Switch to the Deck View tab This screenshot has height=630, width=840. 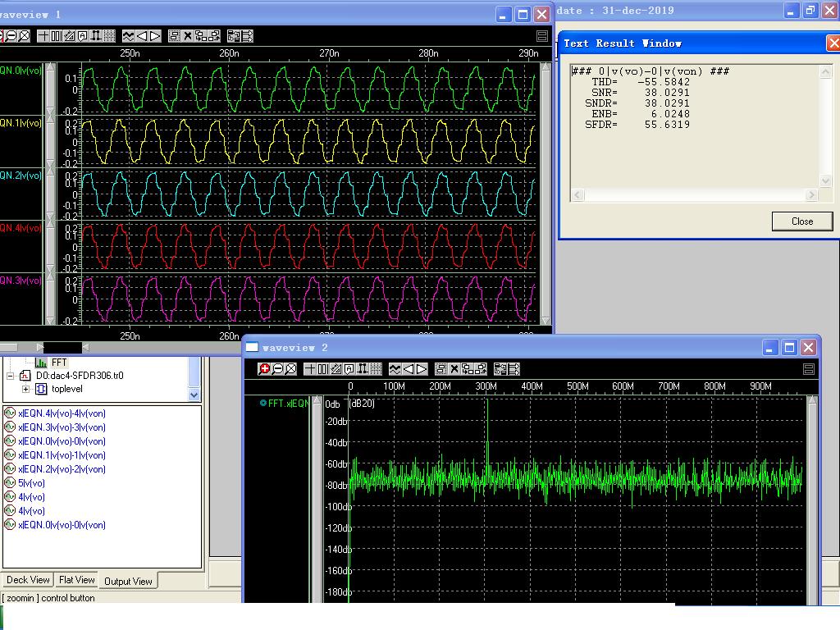pos(28,580)
